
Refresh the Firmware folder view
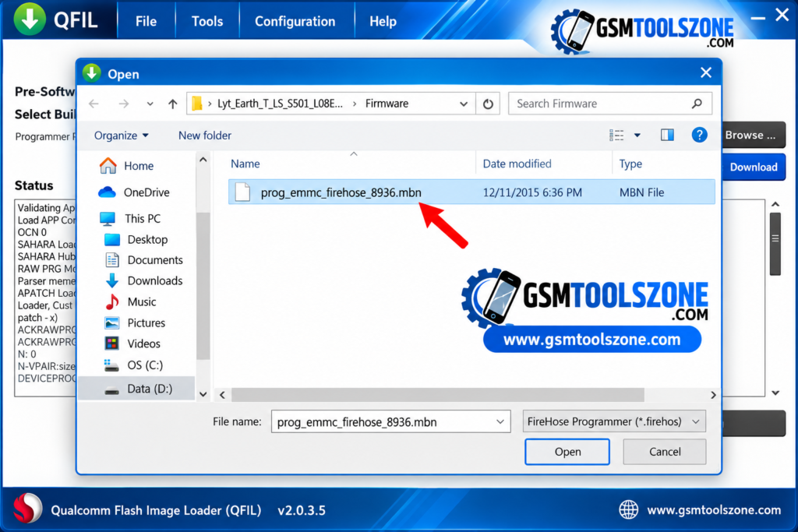(488, 104)
